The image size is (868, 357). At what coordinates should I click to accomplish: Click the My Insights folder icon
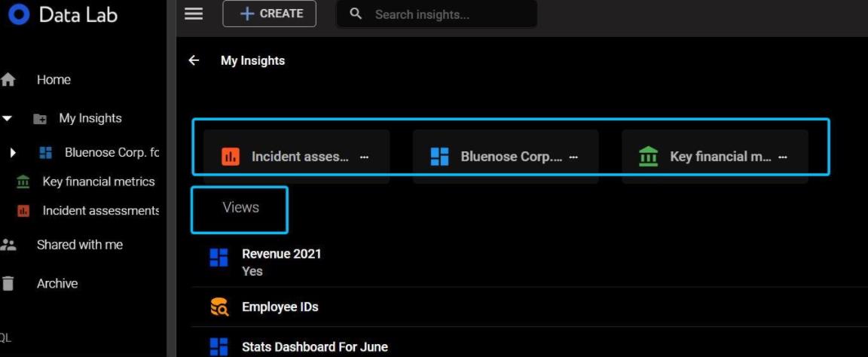tap(40, 119)
